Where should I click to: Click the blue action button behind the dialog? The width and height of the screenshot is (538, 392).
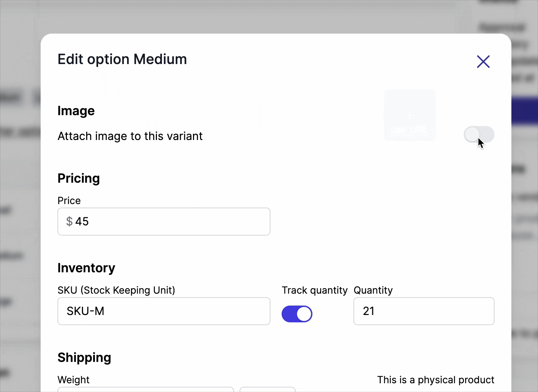[525, 111]
